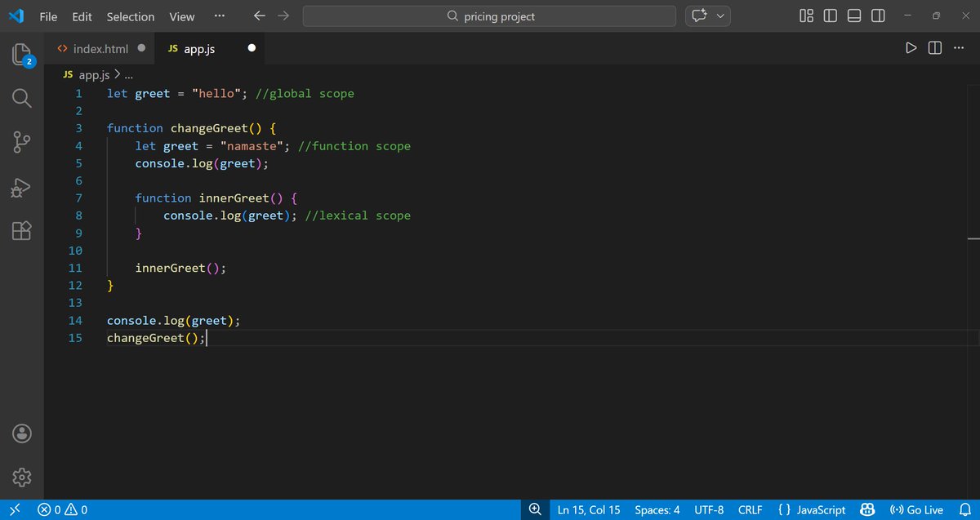Click innerGreet(); call on line 11

pyautogui.click(x=180, y=269)
